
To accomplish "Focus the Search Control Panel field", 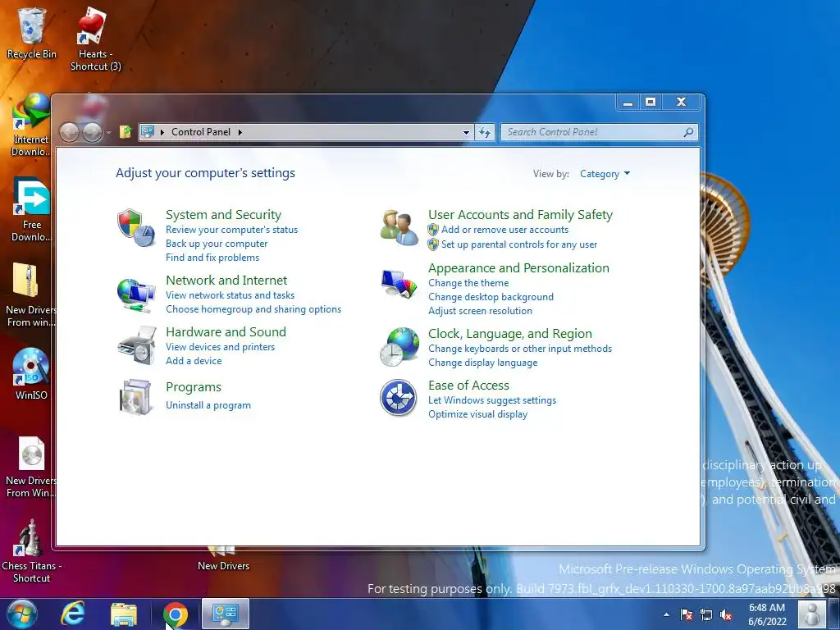I will point(599,132).
